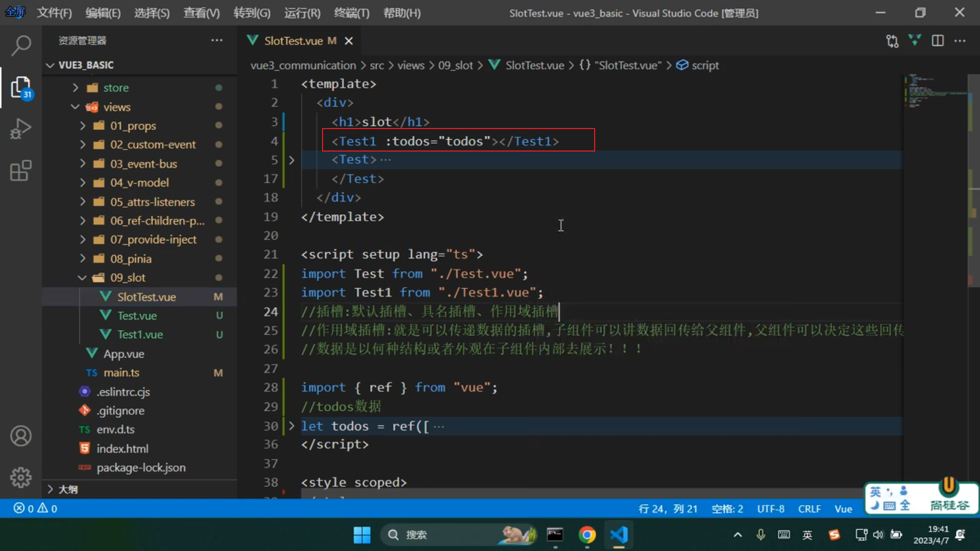Image resolution: width=980 pixels, height=551 pixels.
Task: Open the 转到(G) menu
Action: (252, 13)
